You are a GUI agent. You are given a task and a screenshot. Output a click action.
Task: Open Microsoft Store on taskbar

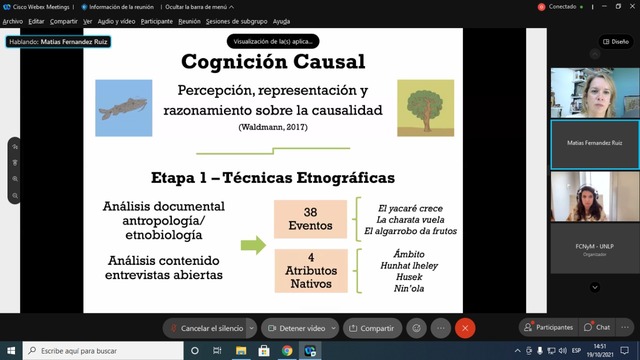pyautogui.click(x=264, y=351)
